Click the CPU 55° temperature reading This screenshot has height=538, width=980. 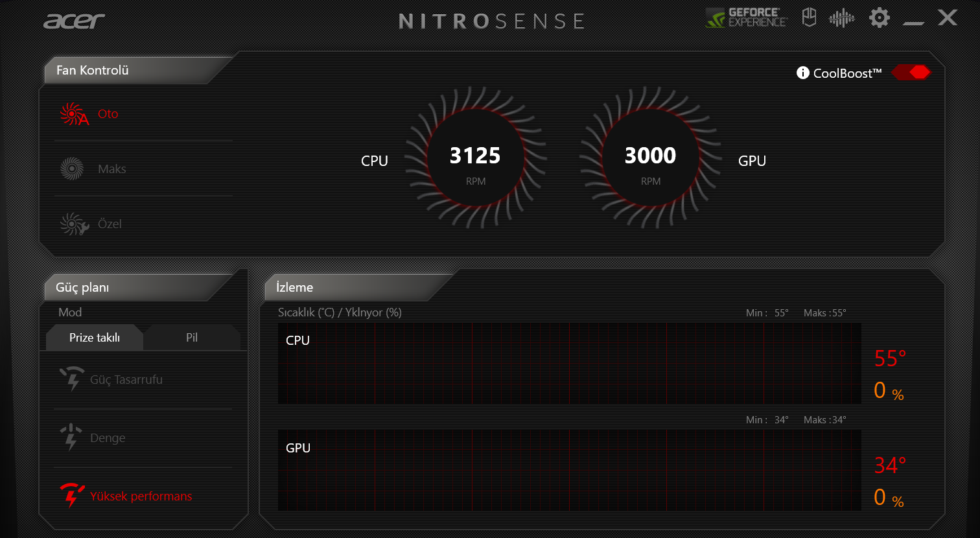[x=891, y=358]
